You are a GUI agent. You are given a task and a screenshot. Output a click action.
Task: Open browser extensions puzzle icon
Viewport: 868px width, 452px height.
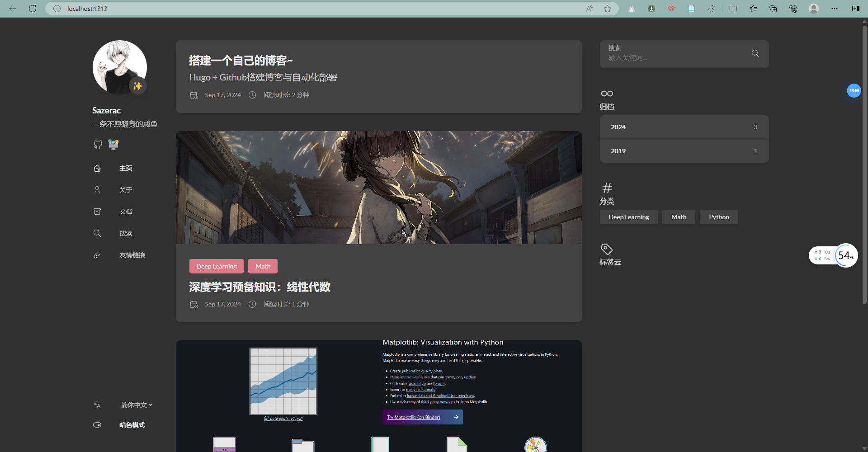click(711, 9)
